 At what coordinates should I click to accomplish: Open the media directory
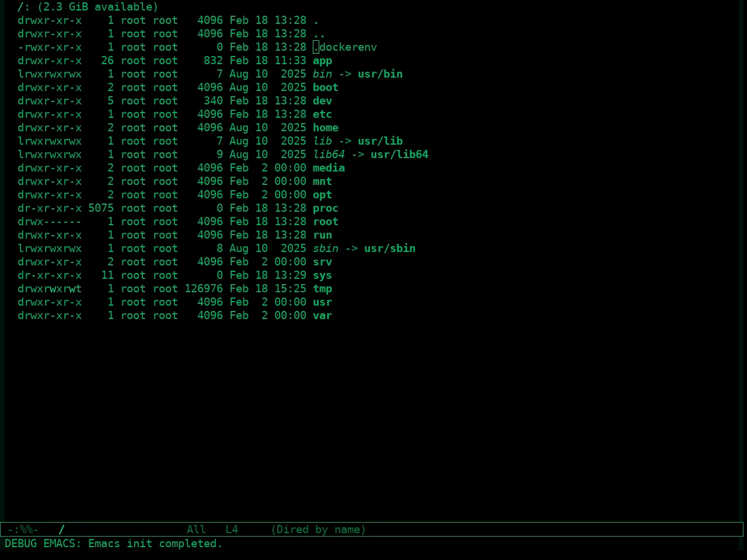point(329,168)
